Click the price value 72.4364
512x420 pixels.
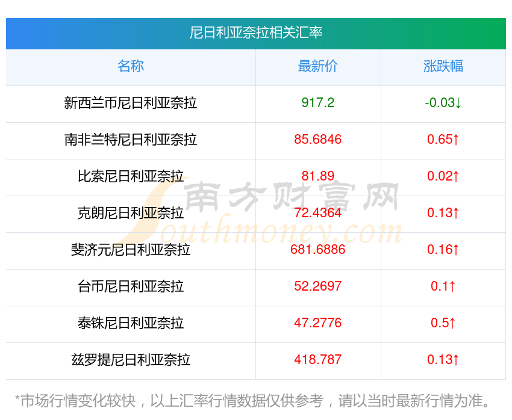(317, 213)
